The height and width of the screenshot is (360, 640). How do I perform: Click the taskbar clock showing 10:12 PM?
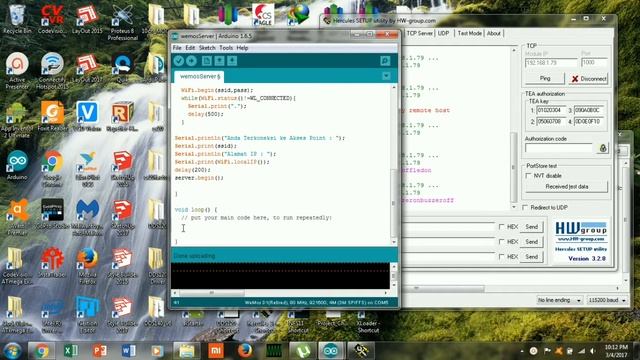616,351
